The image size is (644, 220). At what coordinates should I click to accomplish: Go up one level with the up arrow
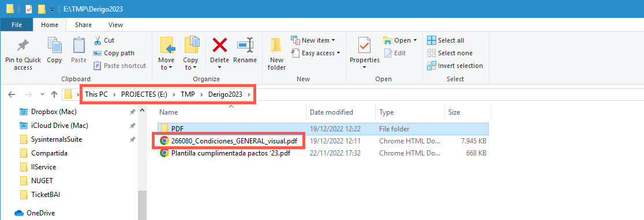pos(54,94)
